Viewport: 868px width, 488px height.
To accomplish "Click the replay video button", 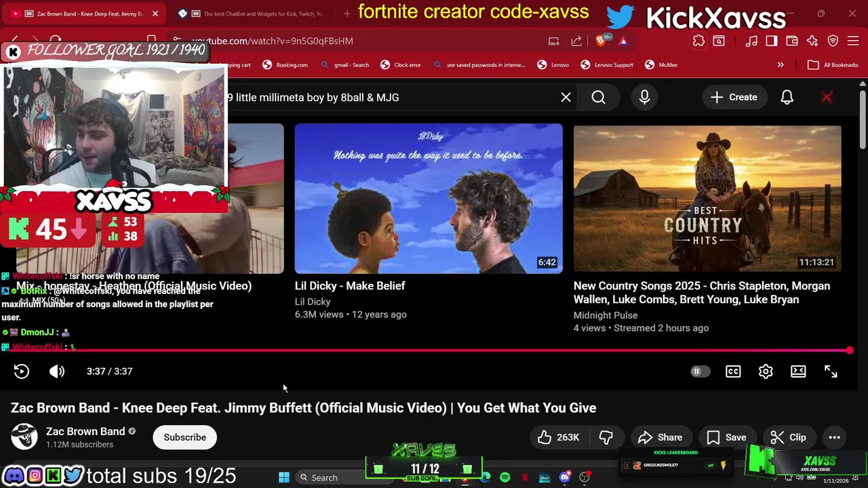I will 22,371.
